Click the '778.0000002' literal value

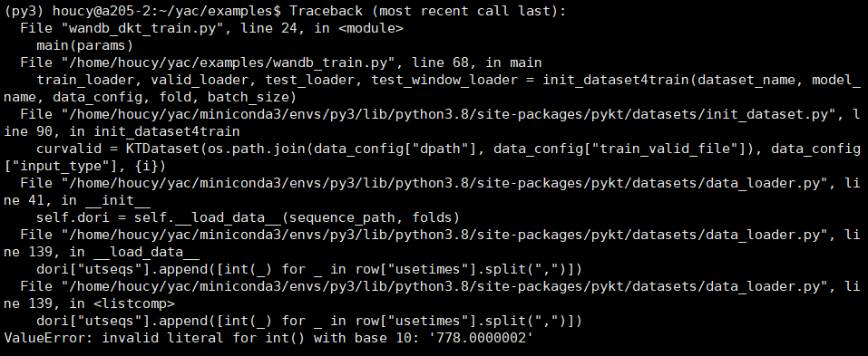[481, 337]
